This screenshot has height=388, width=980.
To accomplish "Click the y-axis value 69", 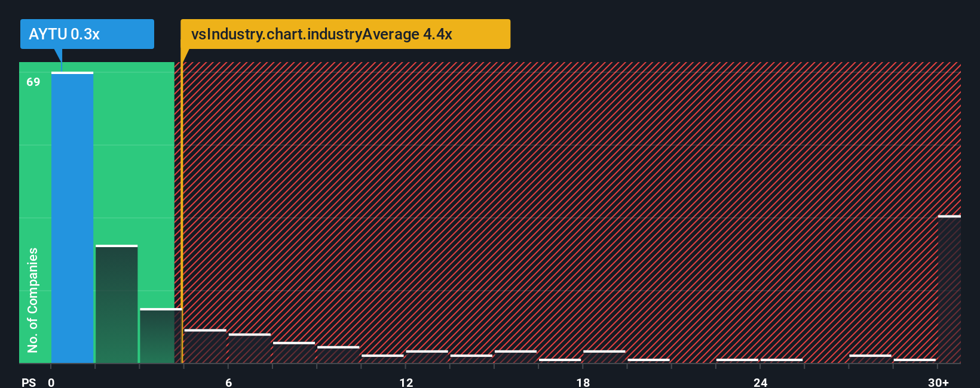I will click(x=33, y=82).
